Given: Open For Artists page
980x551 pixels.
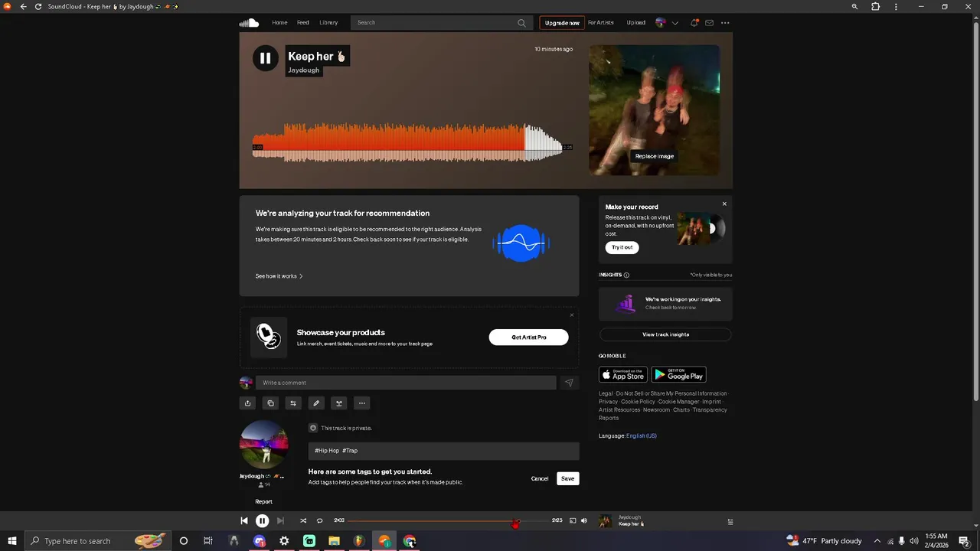Looking at the screenshot, I should coord(601,22).
